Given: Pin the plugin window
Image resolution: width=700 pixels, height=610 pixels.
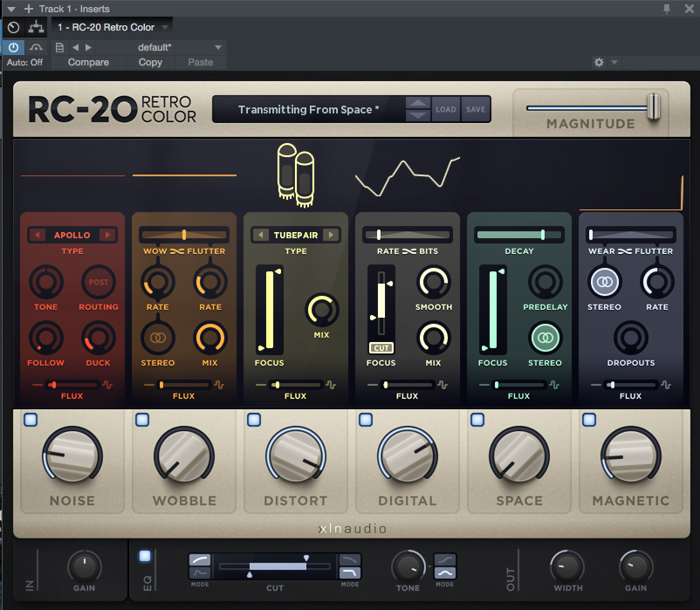Looking at the screenshot, I should (x=667, y=9).
